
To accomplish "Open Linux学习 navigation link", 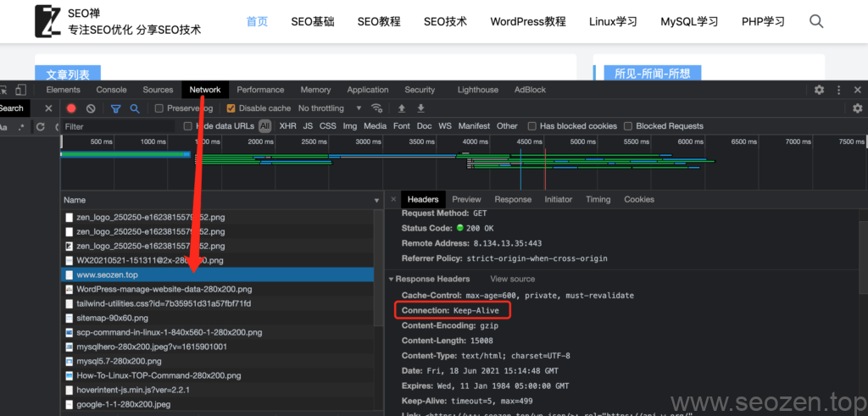I will coord(613,21).
